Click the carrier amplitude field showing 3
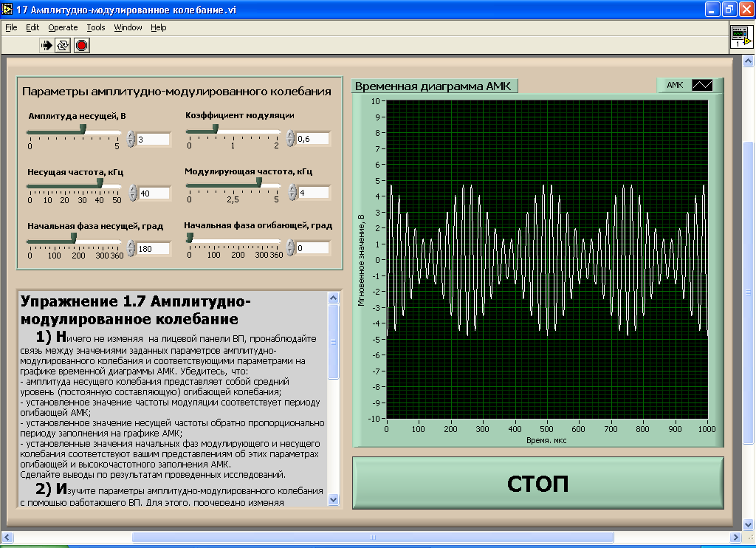 coord(154,140)
